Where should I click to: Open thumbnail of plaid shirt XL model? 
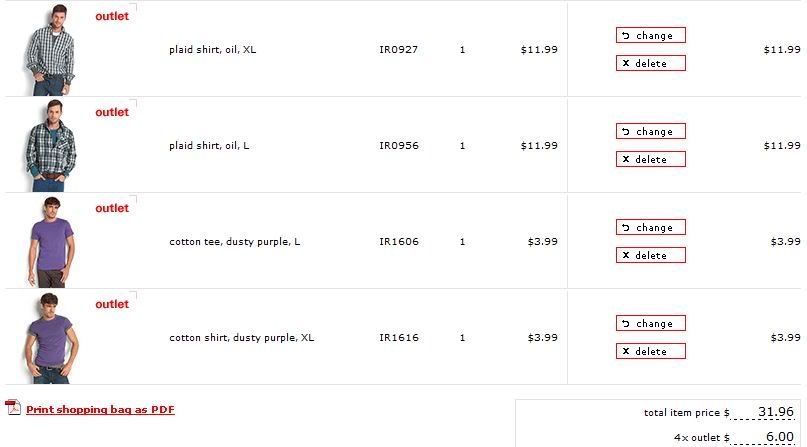[50, 49]
